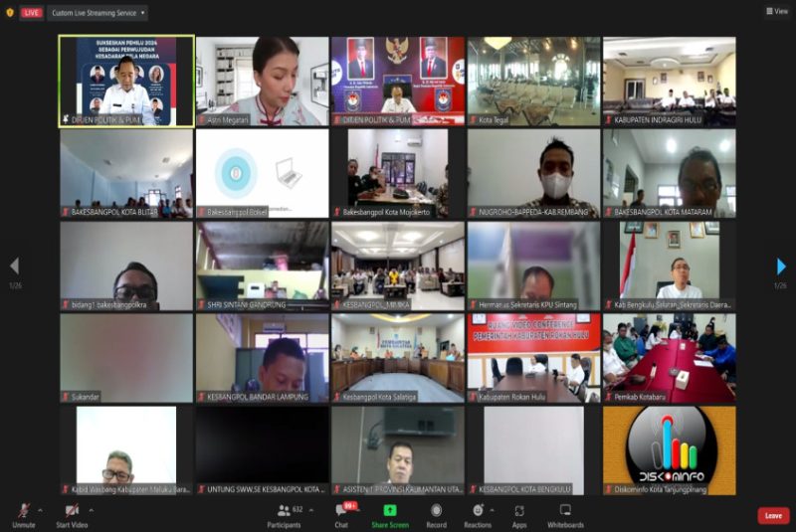Image resolution: width=796 pixels, height=532 pixels.
Task: Click the encryption shield icon
Action: (x=10, y=13)
